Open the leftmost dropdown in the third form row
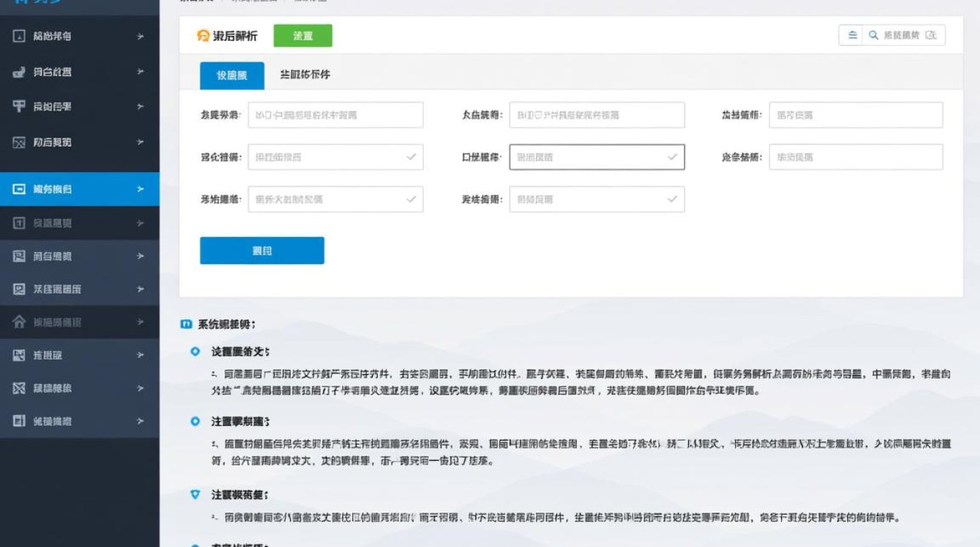 tap(335, 198)
